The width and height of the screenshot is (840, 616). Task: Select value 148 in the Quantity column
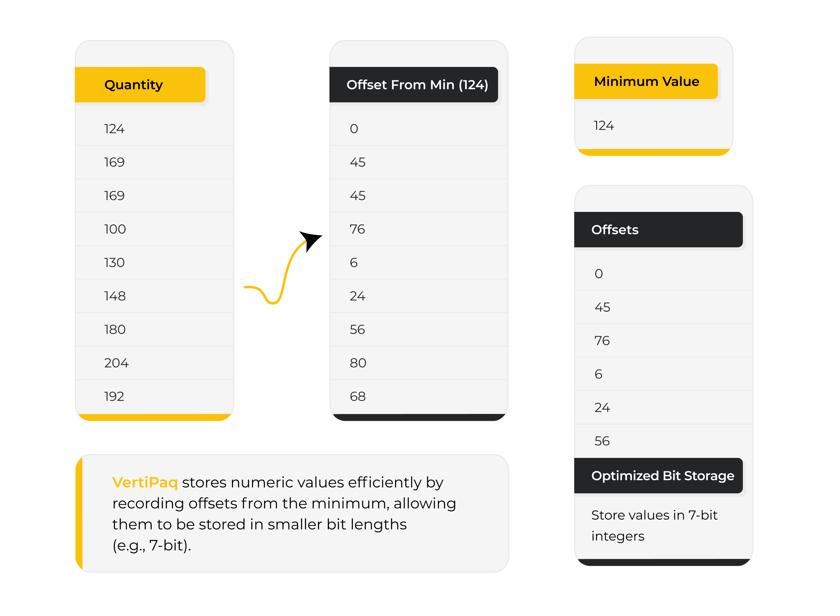tap(115, 296)
